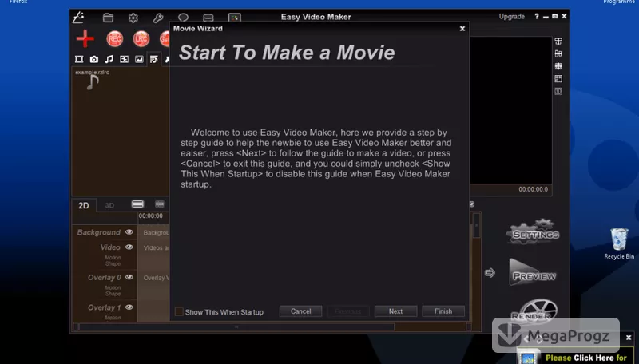The height and width of the screenshot is (364, 639).
Task: Select the lyrics list media tab icon
Action: (153, 59)
